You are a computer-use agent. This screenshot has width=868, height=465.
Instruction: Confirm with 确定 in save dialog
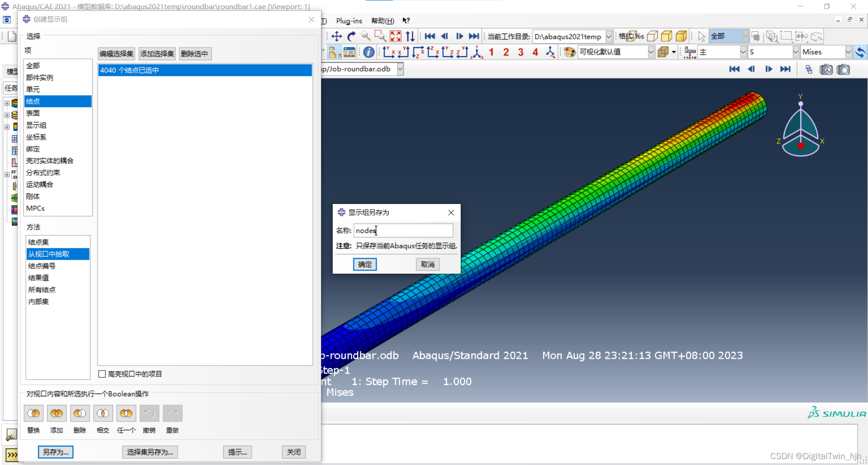click(x=365, y=265)
